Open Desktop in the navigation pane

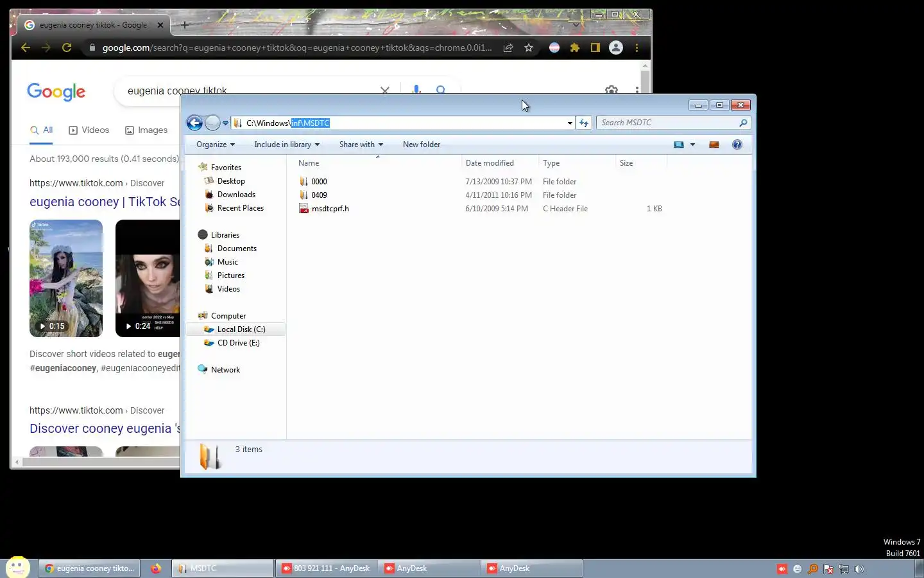click(x=225, y=181)
